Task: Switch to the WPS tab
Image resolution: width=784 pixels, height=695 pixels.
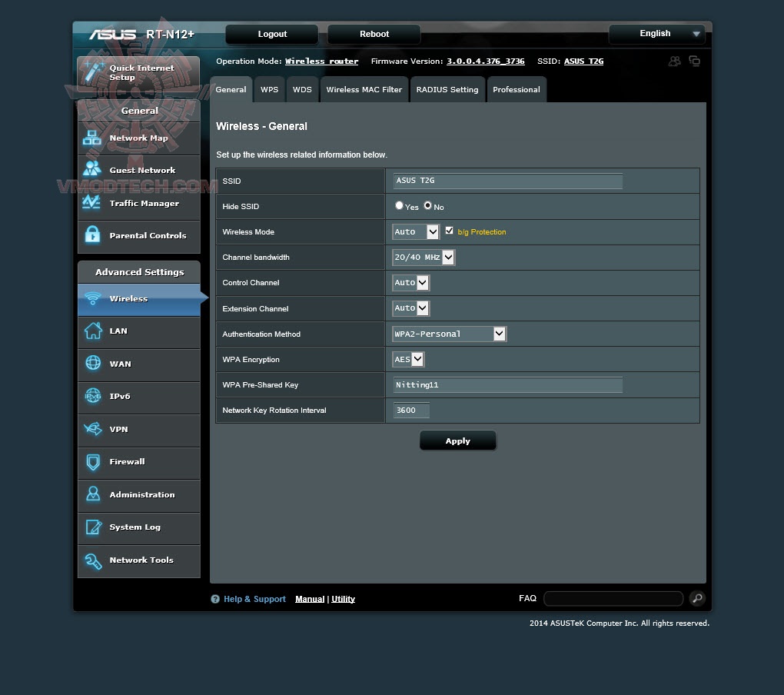Action: click(x=270, y=89)
